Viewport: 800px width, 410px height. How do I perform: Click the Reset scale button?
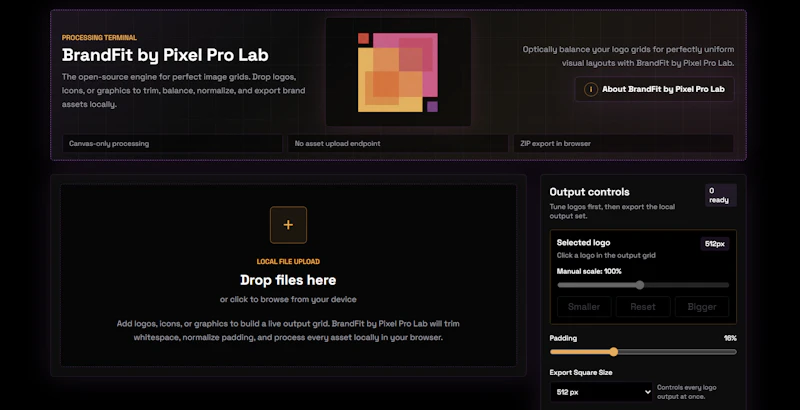[x=643, y=307]
